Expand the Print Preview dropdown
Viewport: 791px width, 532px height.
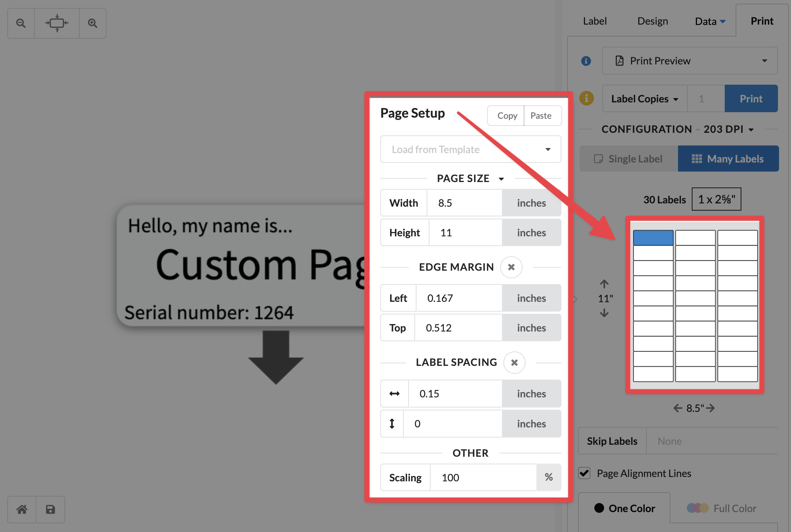pos(690,61)
